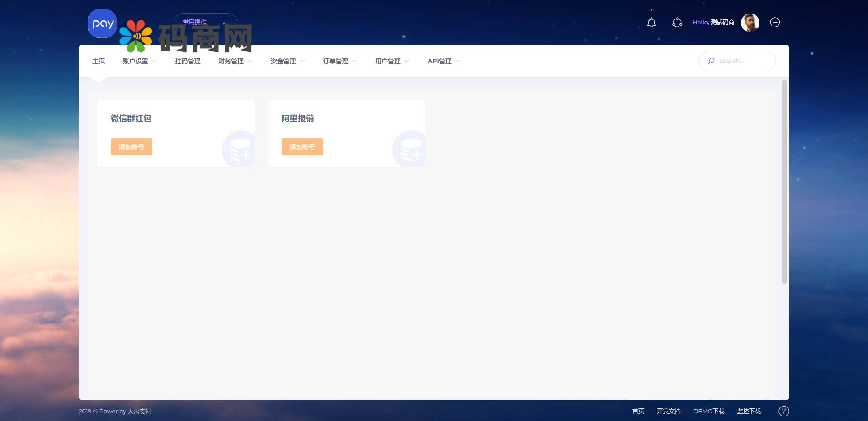Open the hamburger menu icon at top right
The height and width of the screenshot is (421, 868).
coord(775,22)
